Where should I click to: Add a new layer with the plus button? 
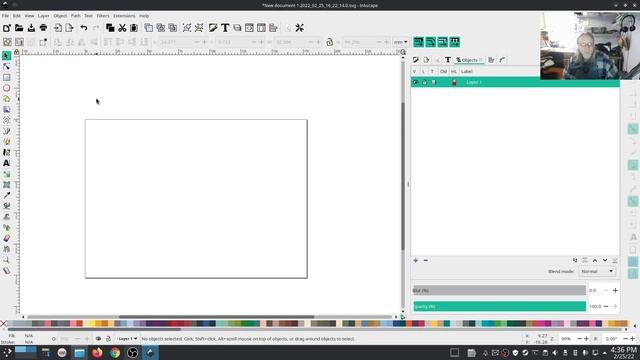coord(416,260)
